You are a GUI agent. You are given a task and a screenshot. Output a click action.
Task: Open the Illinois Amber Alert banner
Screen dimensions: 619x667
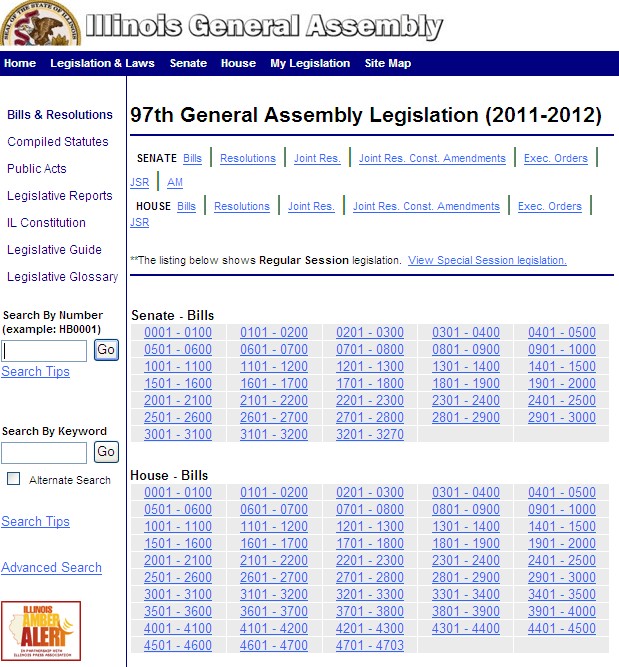coord(41,630)
